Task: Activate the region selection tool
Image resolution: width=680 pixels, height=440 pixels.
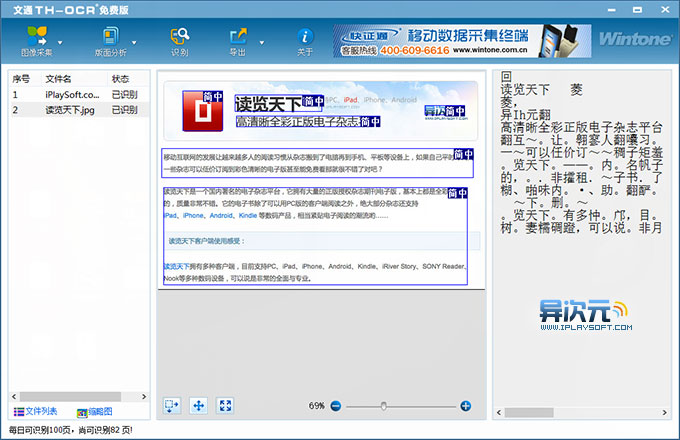Action: click(x=172, y=406)
